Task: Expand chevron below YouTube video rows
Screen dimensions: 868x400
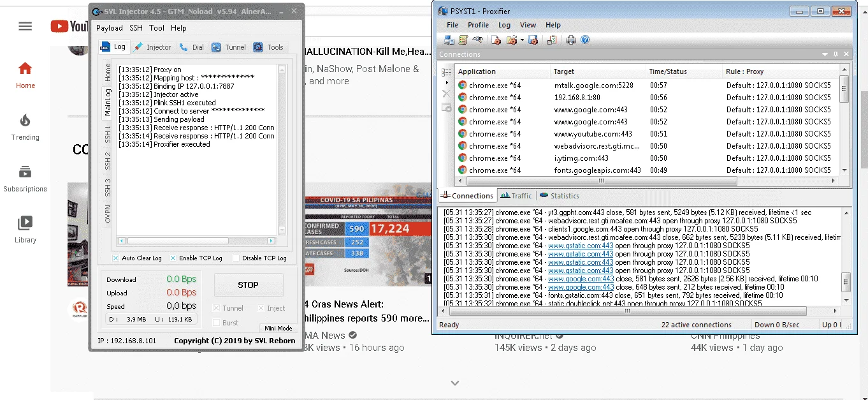Action: click(454, 383)
